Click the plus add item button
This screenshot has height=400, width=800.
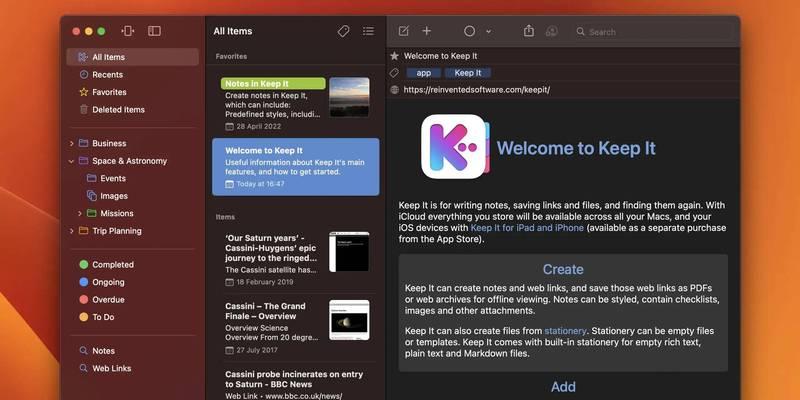(427, 31)
